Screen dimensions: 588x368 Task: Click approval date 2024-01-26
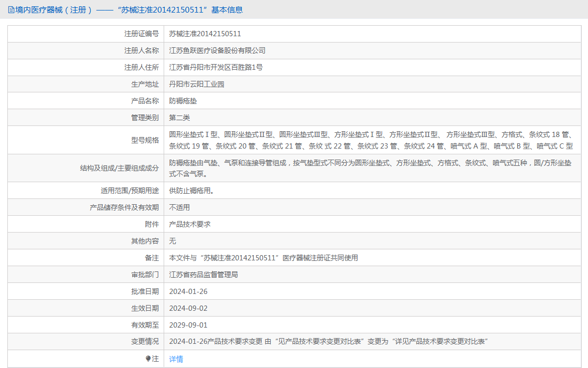pos(188,291)
